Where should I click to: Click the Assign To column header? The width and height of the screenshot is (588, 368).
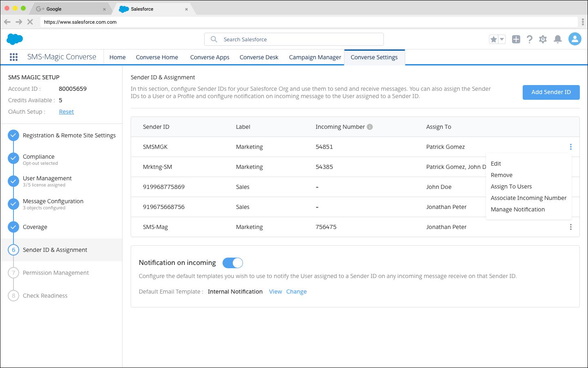point(439,127)
